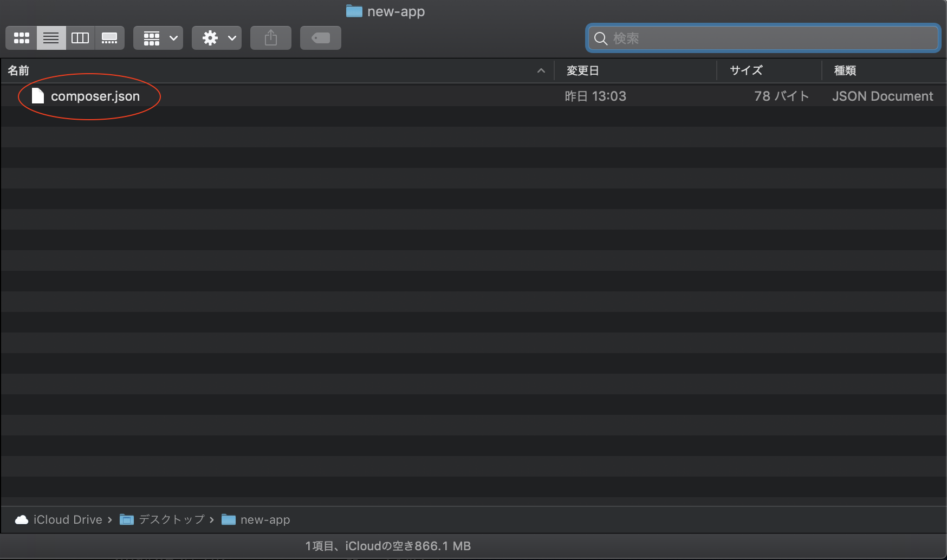Open the gear action menu
The width and height of the screenshot is (947, 560).
(x=217, y=38)
